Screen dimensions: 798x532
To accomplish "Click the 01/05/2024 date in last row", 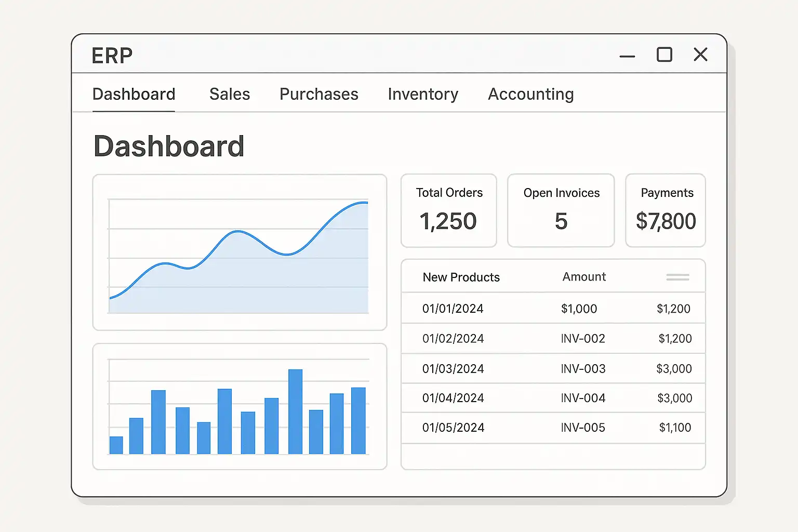I will [453, 428].
